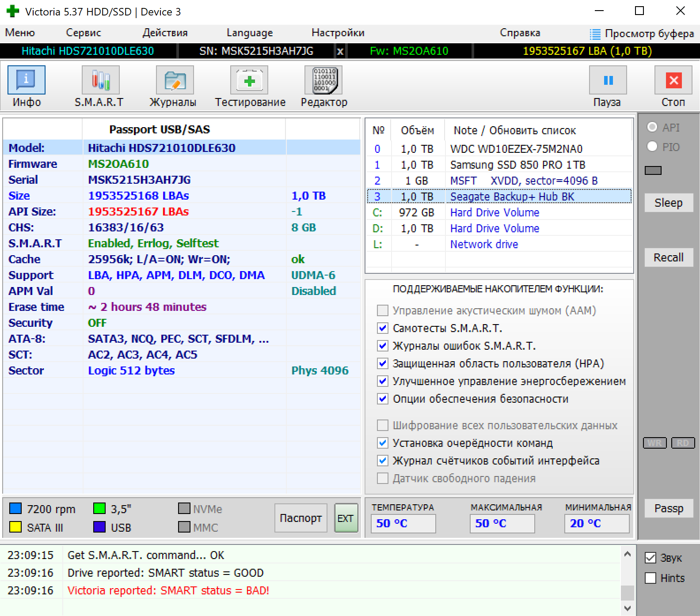The width and height of the screenshot is (700, 616).
Task: Click the current ТЕМПЕРАТУРА value field
Action: pos(403,523)
